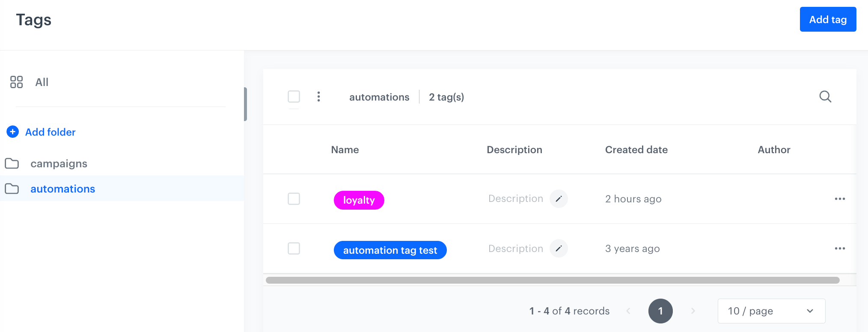Viewport: 868px width, 332px height.
Task: Edit description of automation tag test
Action: click(x=559, y=249)
